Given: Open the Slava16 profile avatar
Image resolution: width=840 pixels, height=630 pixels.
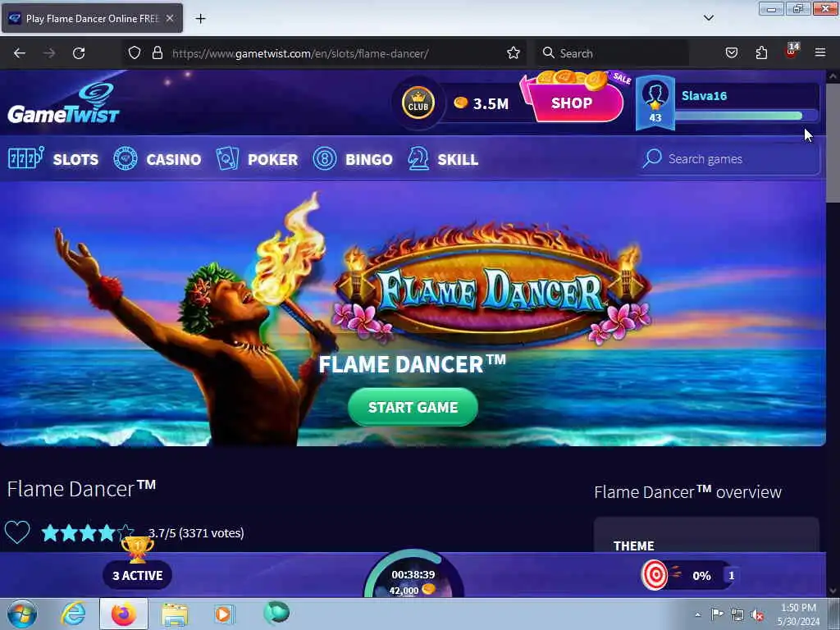Looking at the screenshot, I should point(655,103).
